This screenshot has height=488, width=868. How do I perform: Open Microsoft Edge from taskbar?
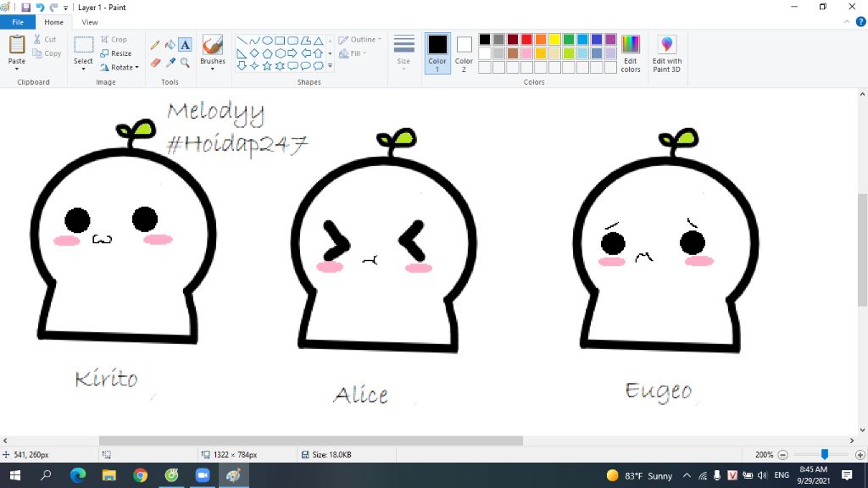(x=78, y=475)
